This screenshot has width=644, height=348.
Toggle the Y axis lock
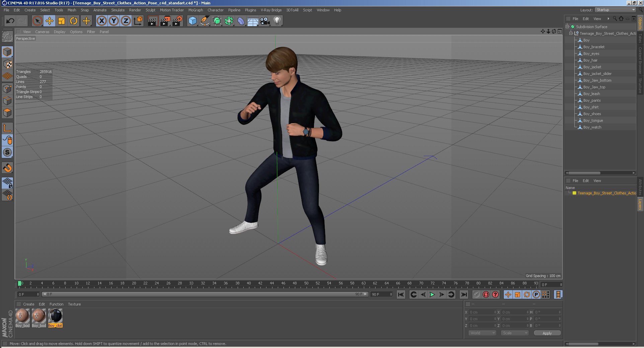[x=114, y=21]
